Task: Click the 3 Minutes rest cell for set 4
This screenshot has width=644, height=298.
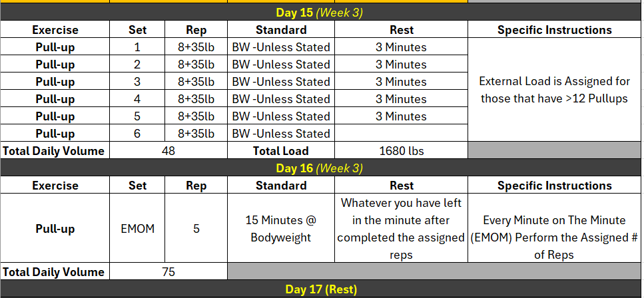Action: click(x=401, y=99)
